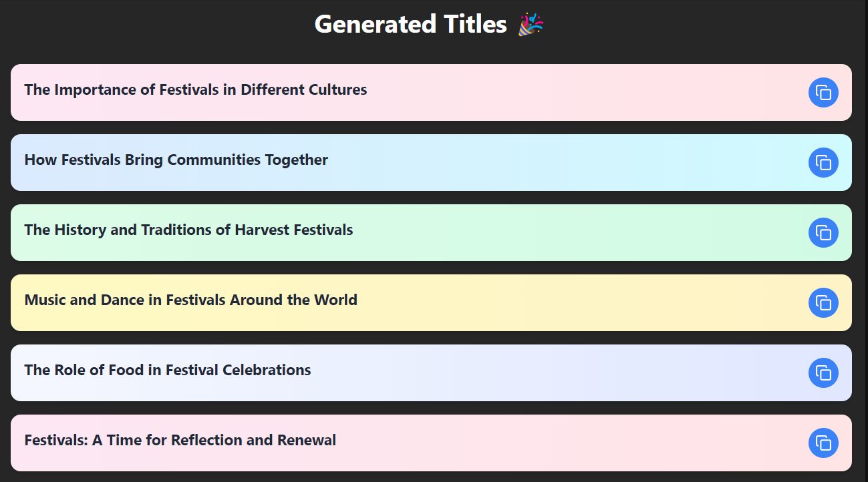Select text 'The History and Traditions of Harvest Festivals'
Viewport: 868px width, 482px height.
click(x=188, y=230)
